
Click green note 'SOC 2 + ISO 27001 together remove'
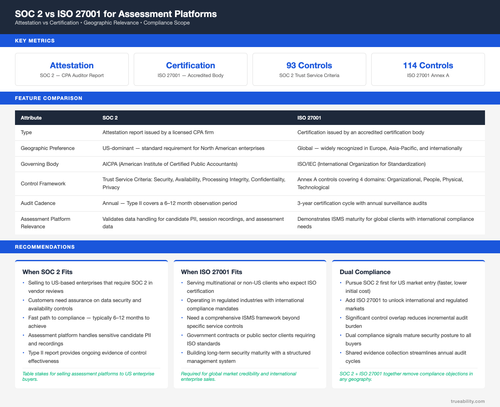pos(406,376)
